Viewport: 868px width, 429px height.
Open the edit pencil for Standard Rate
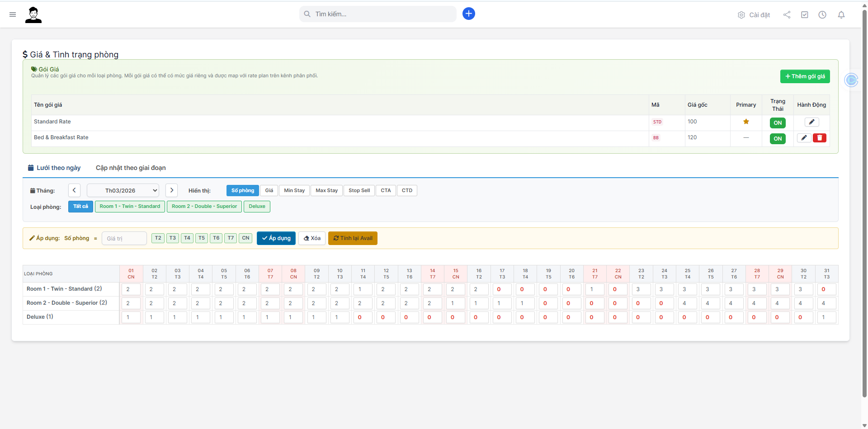(x=811, y=122)
